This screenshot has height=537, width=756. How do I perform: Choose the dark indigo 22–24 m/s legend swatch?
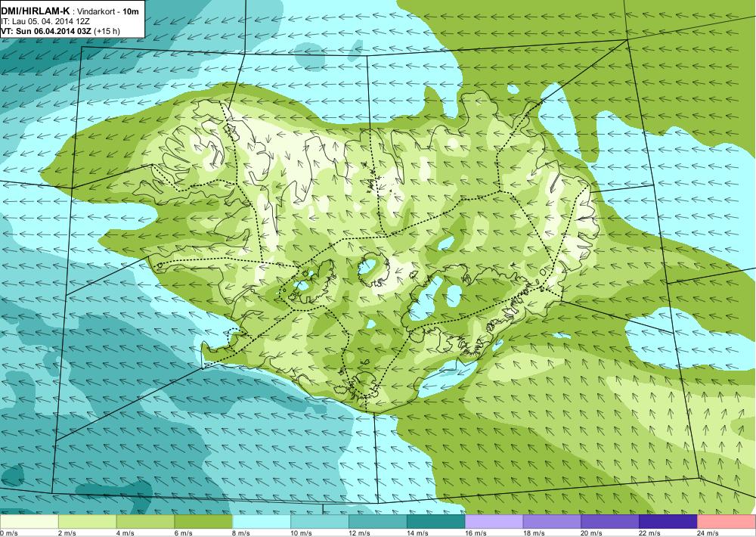pyautogui.click(x=668, y=522)
